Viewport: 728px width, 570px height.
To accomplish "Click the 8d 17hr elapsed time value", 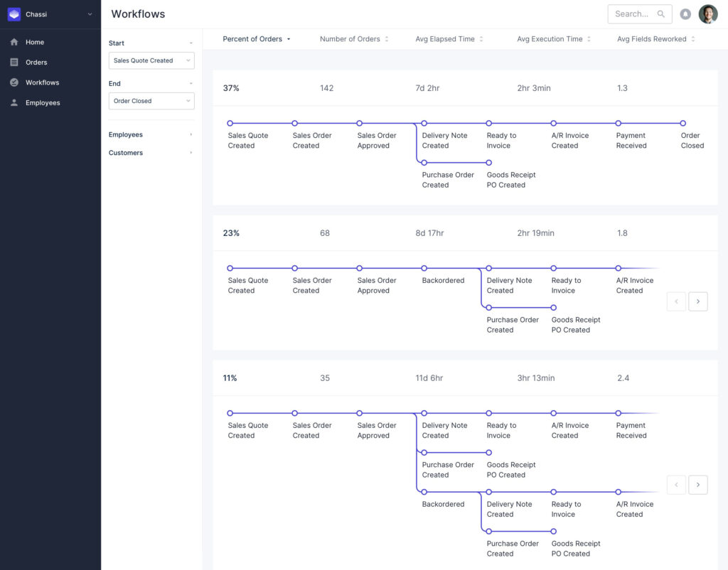I will (x=429, y=233).
